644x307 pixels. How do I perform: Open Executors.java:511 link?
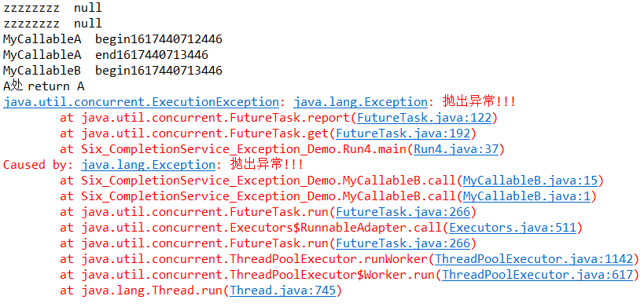[513, 228]
